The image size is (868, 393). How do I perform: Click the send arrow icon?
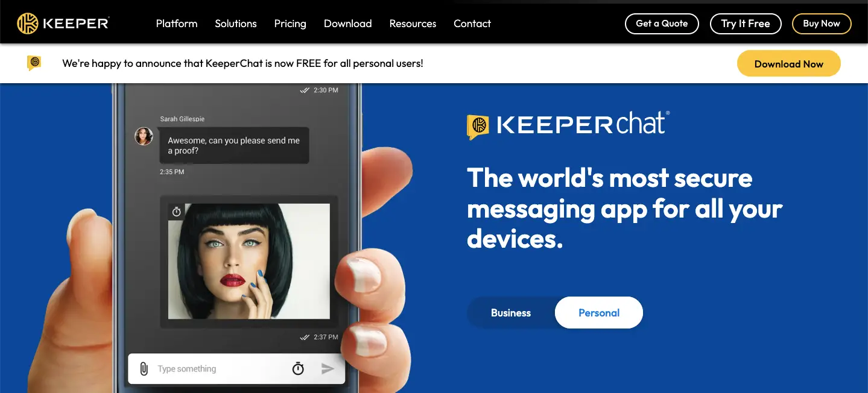tap(328, 368)
